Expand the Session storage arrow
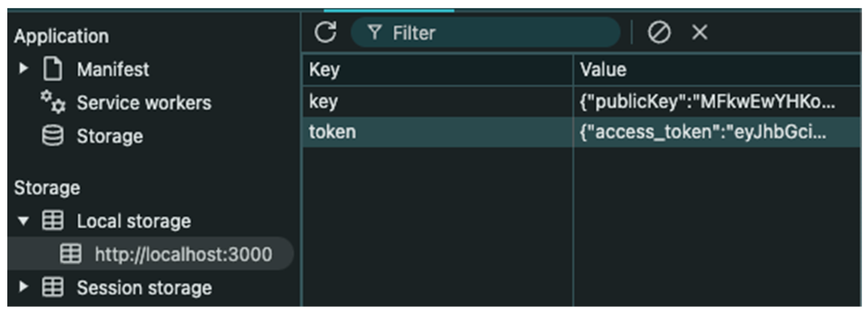 [23, 287]
